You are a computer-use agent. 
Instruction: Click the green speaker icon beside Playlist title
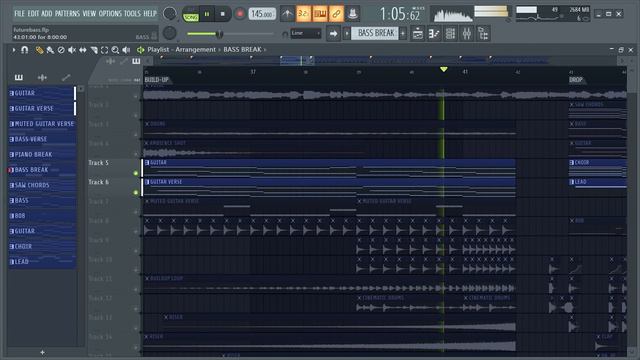pos(140,50)
